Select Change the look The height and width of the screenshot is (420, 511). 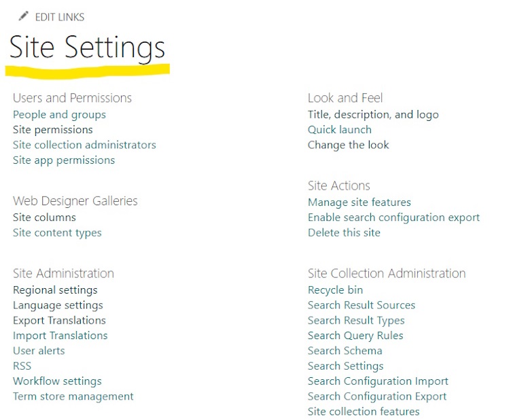[x=349, y=145]
